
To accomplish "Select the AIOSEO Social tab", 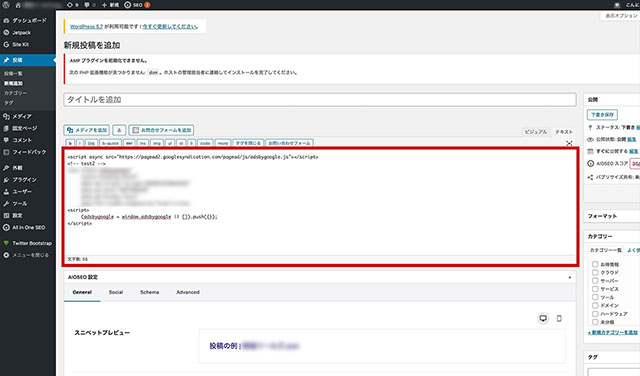I will (116, 292).
